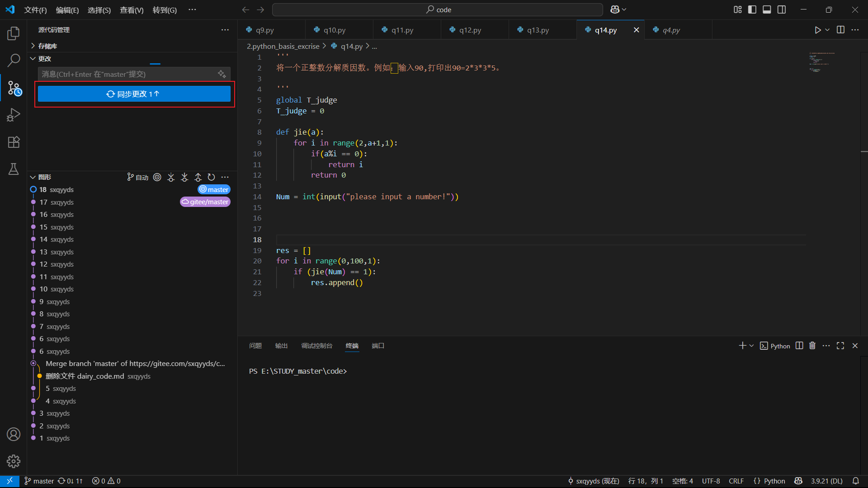868x488 pixels.
Task: Toggle the primary side bar layout
Action: pyautogui.click(x=752, y=9)
